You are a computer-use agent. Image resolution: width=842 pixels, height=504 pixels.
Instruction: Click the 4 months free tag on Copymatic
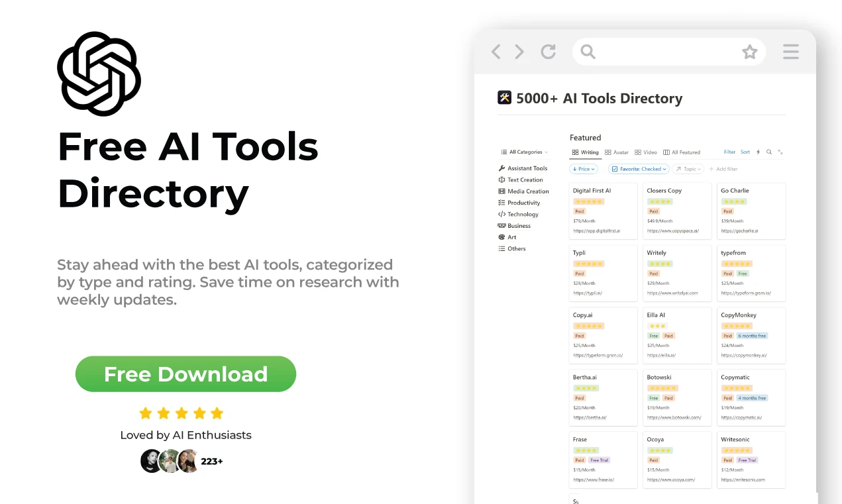tap(753, 398)
